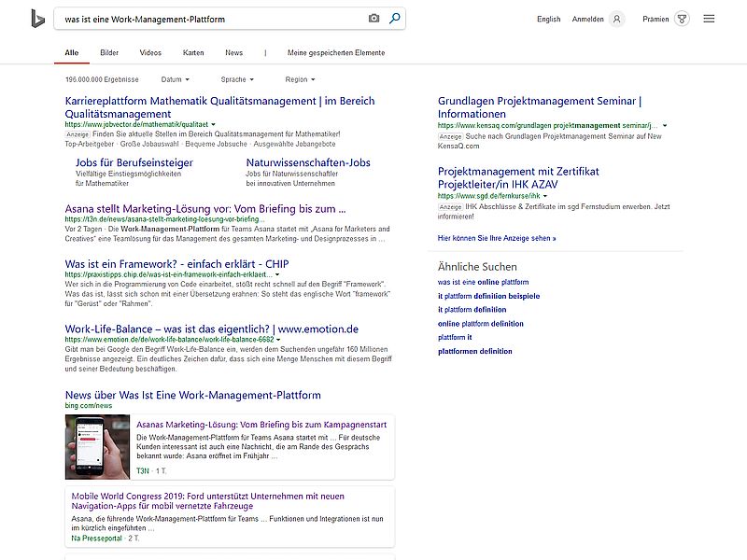
Task: Expand arrow next to praxistipps.chip.de URL
Action: [x=277, y=274]
